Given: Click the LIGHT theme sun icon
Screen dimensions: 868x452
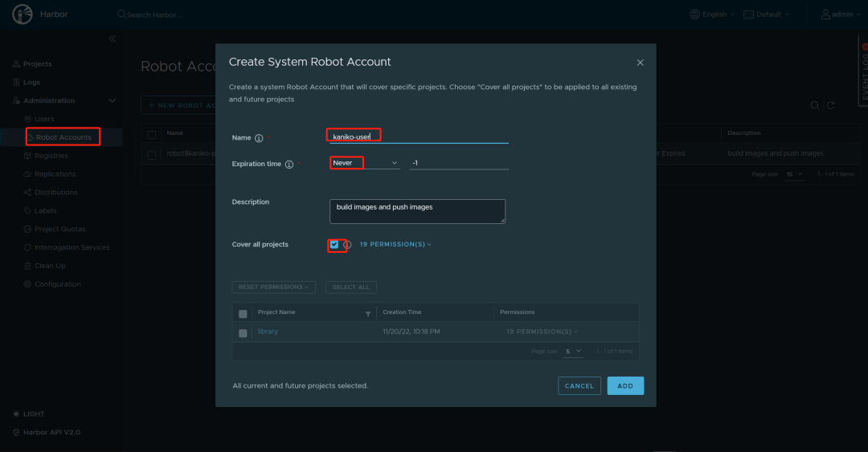Looking at the screenshot, I should (x=16, y=413).
